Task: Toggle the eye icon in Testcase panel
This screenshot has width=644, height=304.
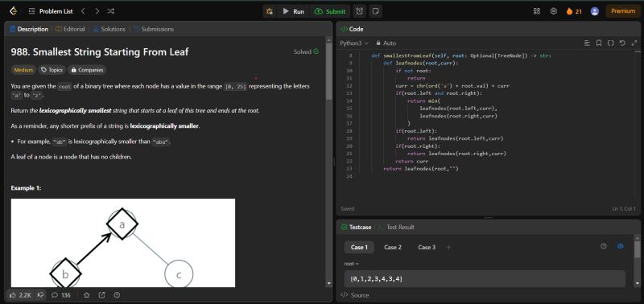Action: point(621,246)
